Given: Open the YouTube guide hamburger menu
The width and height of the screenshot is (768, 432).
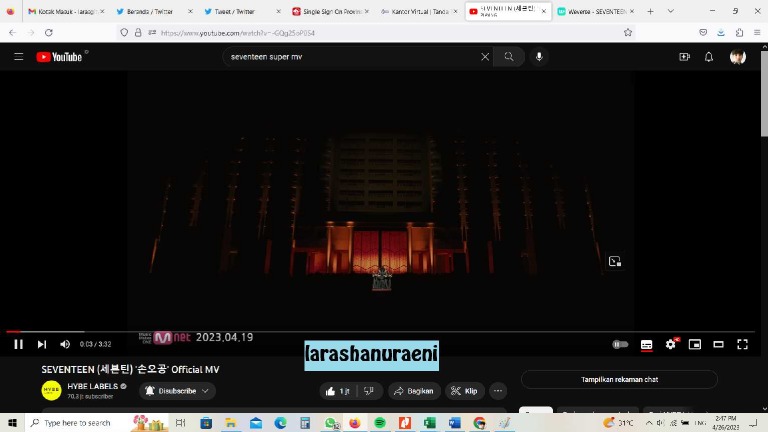Looking at the screenshot, I should coord(19,57).
